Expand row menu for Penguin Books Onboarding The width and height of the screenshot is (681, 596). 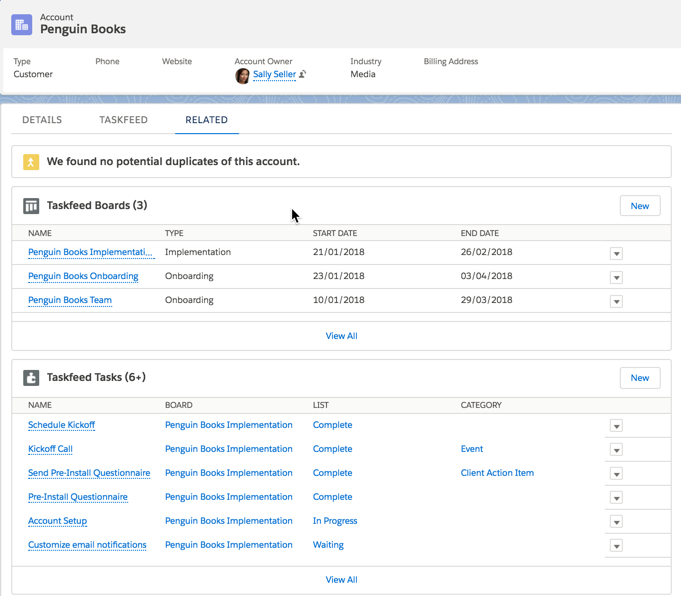point(616,277)
